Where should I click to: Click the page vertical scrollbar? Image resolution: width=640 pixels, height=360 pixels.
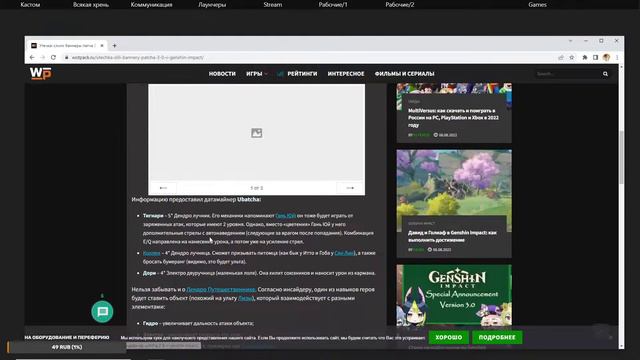[621, 157]
